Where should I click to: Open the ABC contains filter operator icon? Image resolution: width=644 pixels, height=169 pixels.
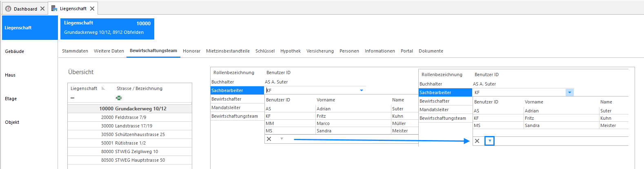119,98
